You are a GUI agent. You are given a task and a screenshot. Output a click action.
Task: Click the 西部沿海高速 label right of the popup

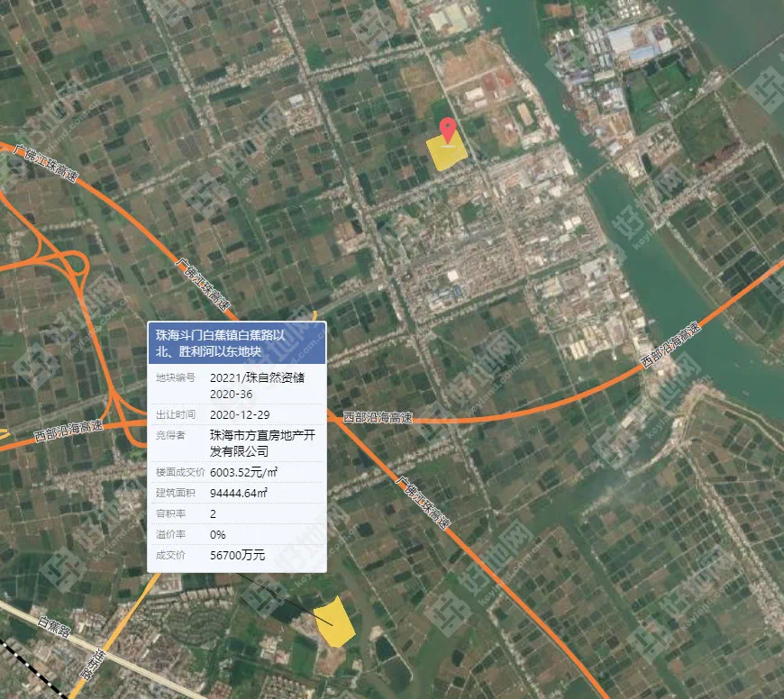pyautogui.click(x=378, y=417)
